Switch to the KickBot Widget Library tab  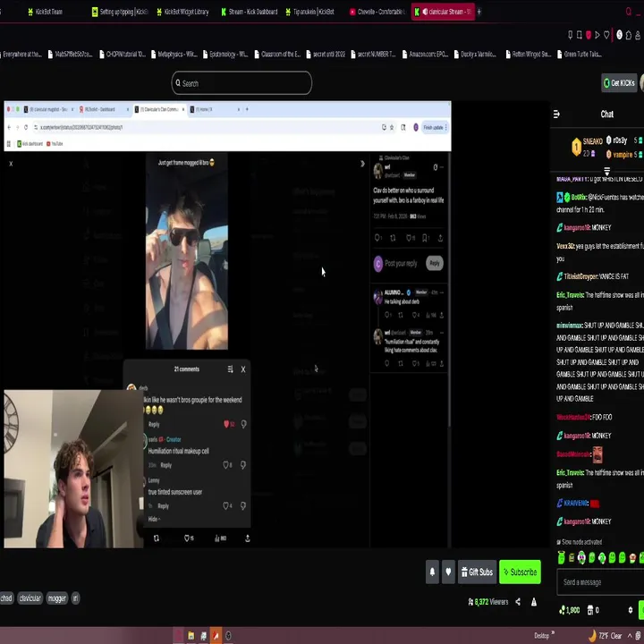tap(182, 12)
